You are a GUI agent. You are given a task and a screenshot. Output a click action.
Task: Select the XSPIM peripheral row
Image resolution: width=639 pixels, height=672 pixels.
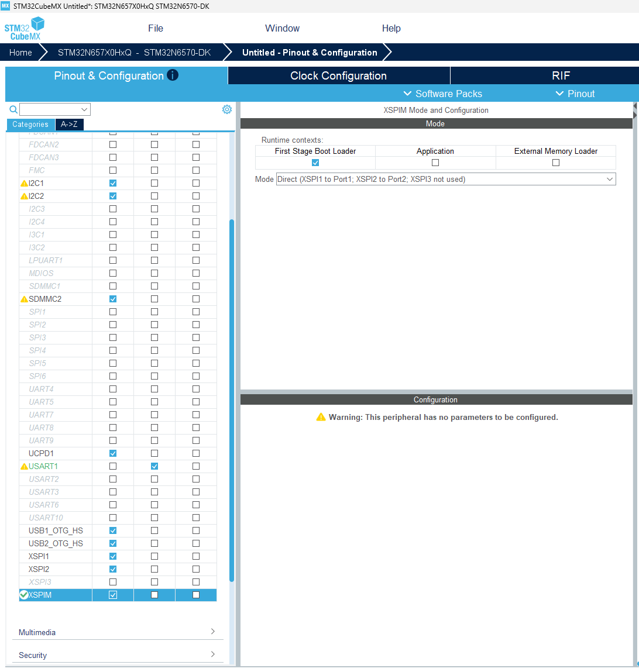[x=118, y=595]
